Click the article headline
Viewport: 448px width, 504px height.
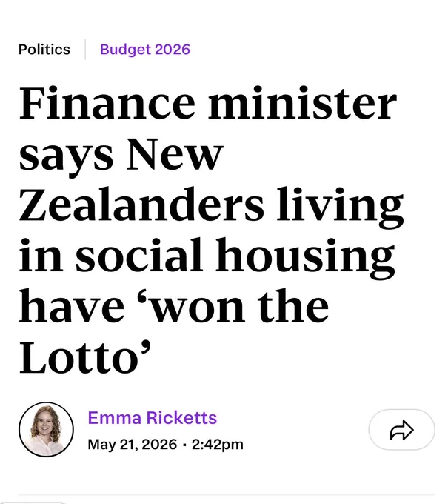tap(211, 231)
